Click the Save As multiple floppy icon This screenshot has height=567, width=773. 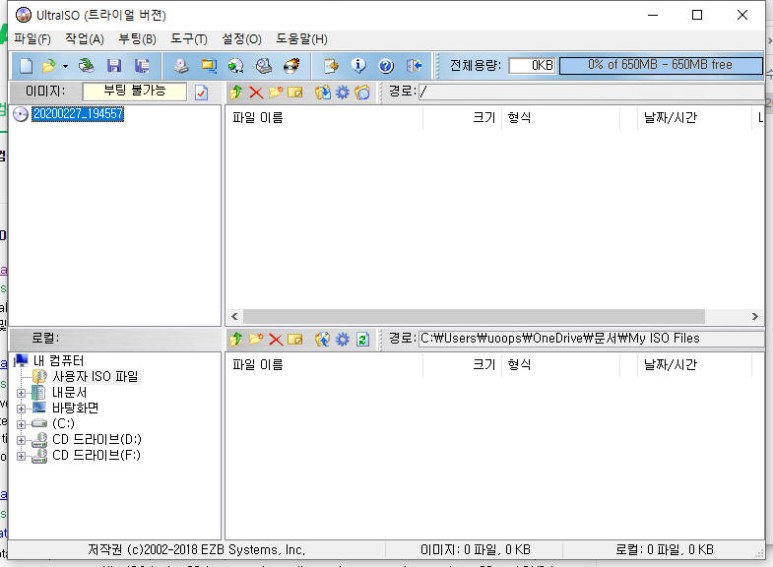[x=142, y=66]
